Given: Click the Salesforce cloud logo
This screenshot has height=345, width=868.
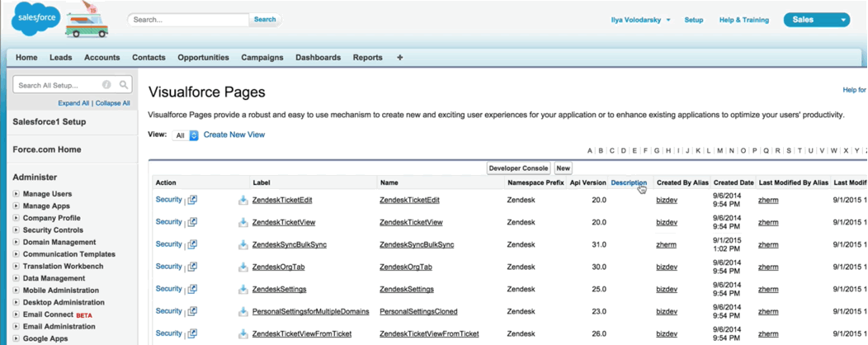Looking at the screenshot, I should point(35,18).
